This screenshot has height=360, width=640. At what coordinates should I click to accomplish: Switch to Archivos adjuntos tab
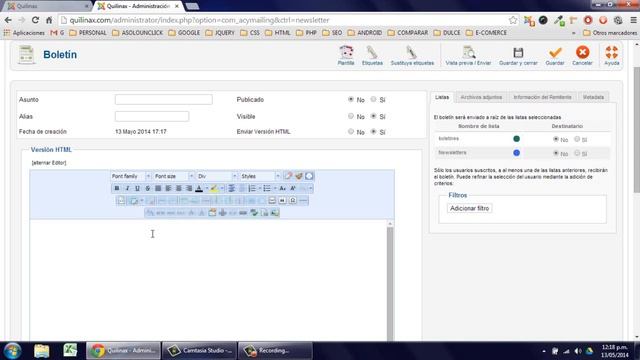coord(481,97)
